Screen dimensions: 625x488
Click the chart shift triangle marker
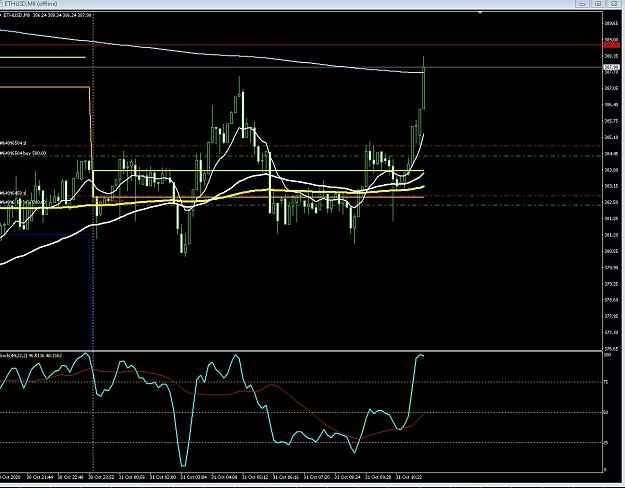pyautogui.click(x=480, y=13)
